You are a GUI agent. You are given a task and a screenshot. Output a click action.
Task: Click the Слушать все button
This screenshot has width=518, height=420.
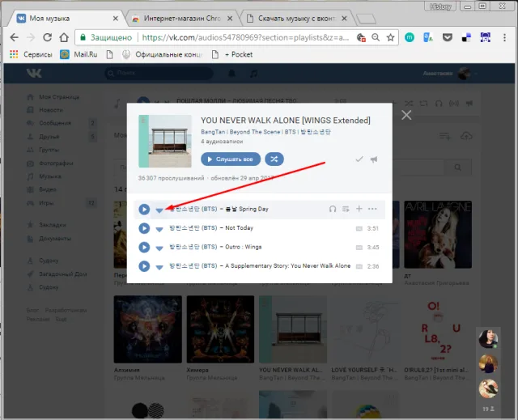click(x=231, y=159)
